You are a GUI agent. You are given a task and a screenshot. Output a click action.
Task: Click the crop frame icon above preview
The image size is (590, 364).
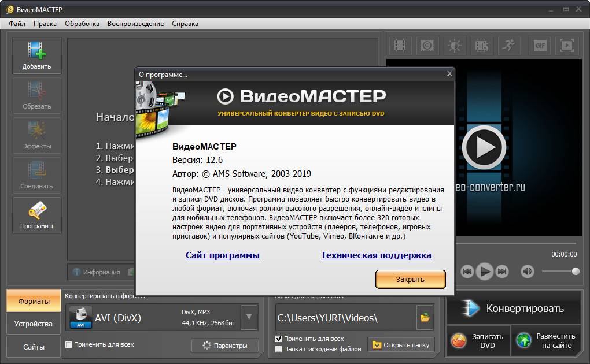(400, 46)
